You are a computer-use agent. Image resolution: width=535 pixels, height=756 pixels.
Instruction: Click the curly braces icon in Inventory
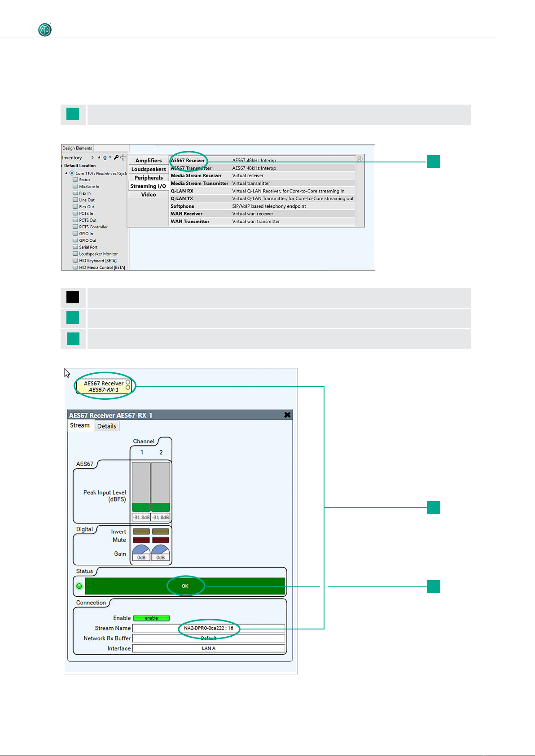tap(105, 157)
